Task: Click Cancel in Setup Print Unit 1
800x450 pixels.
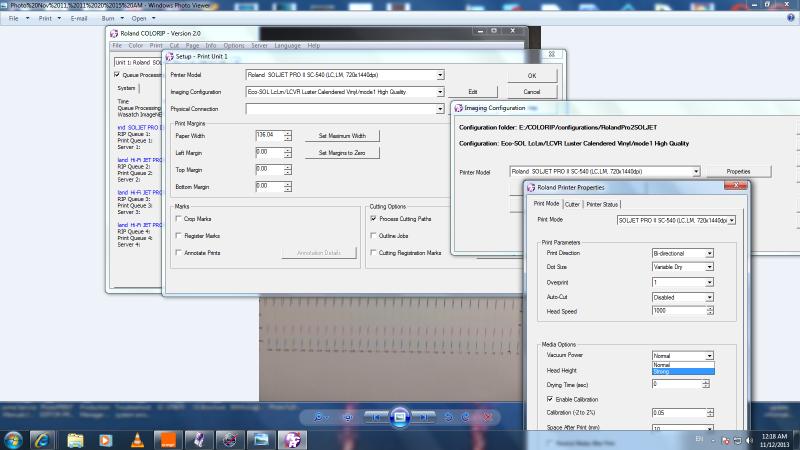Action: click(x=532, y=92)
